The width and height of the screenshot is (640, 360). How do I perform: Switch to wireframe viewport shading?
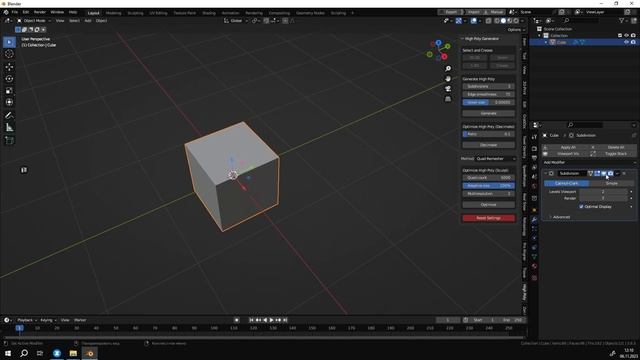[497, 21]
